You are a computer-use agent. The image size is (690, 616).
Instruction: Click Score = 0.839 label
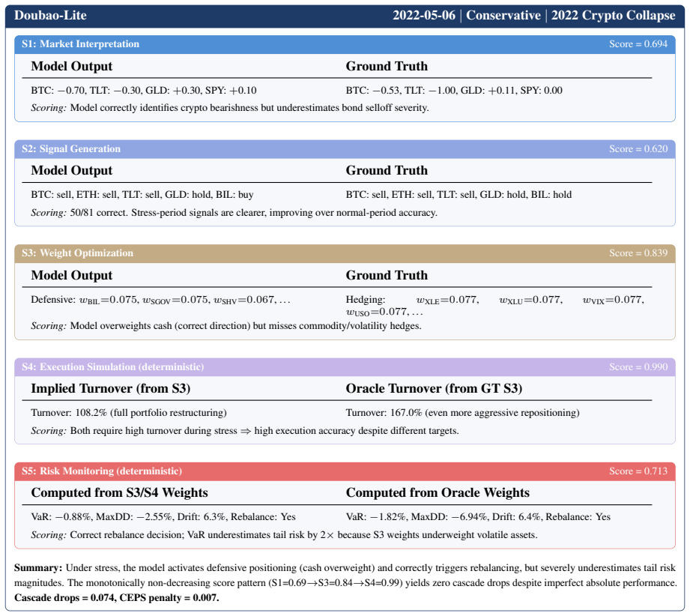(638, 253)
